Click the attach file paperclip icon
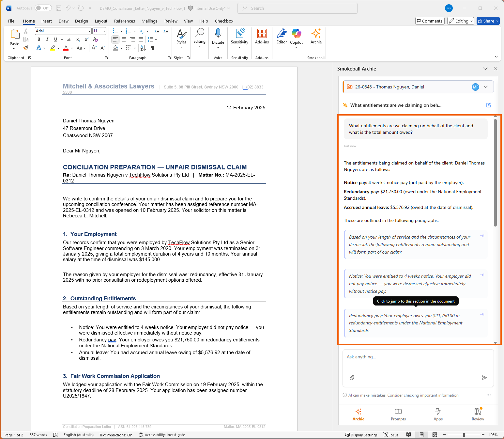504x439 pixels. (352, 378)
